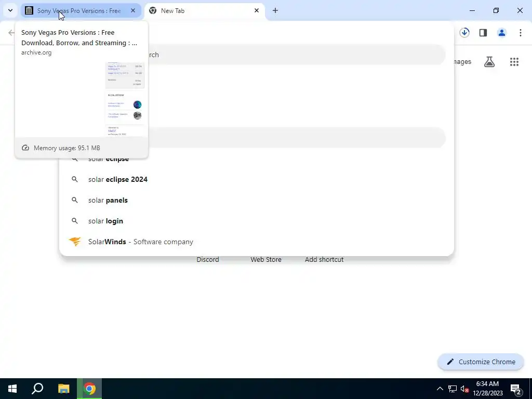Viewport: 532px width, 399px height.
Task: Click the search icon beside 'solar eclipse 2024'
Action: (75, 179)
